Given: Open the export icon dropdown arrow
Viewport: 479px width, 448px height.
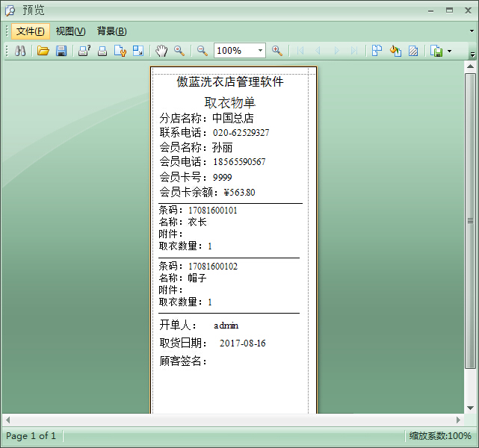Looking at the screenshot, I should coord(449,51).
